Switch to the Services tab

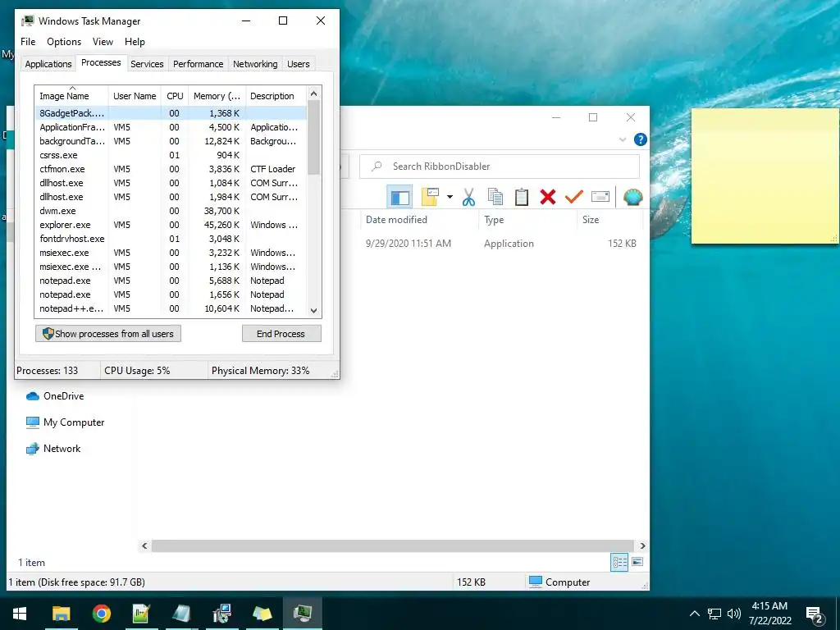[x=147, y=64]
